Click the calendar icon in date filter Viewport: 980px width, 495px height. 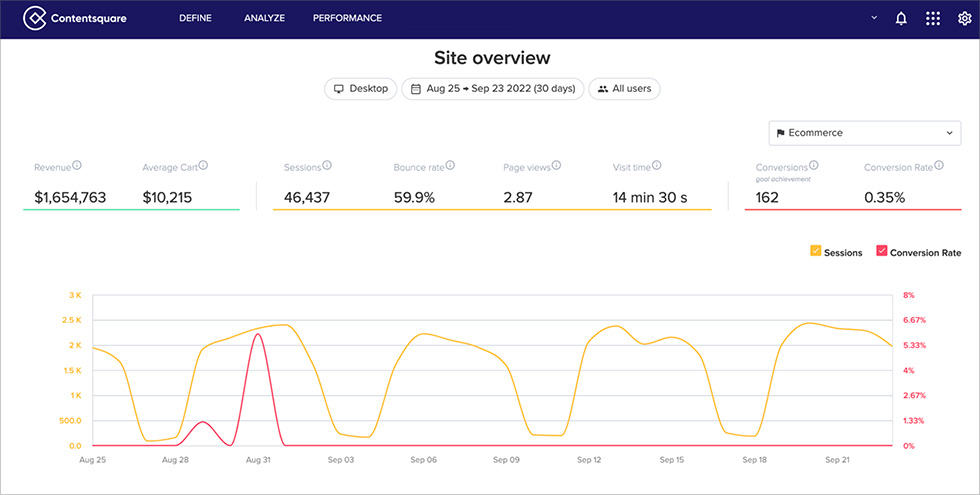coord(415,89)
